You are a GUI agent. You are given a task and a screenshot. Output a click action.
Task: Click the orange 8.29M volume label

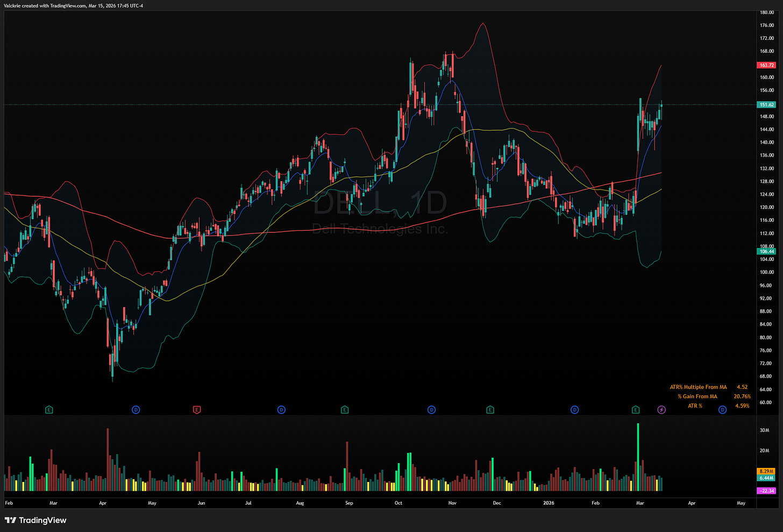pyautogui.click(x=766, y=471)
